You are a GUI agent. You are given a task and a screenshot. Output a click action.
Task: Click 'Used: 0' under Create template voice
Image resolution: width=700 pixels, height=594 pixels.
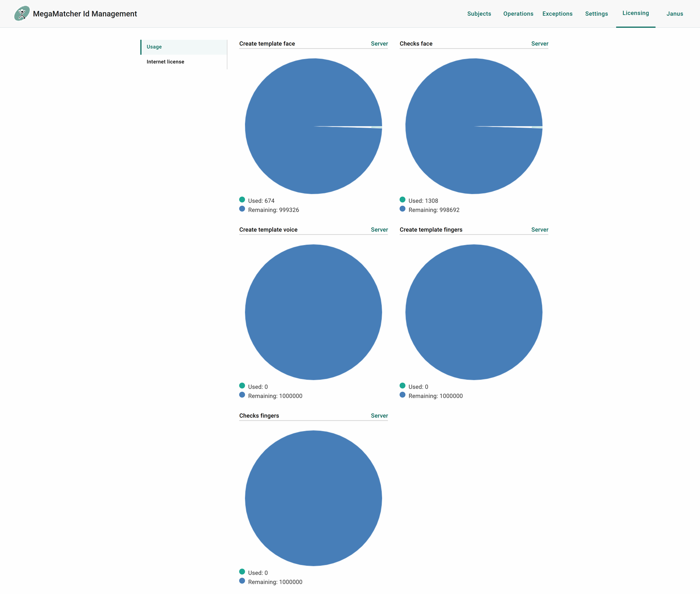pos(258,387)
